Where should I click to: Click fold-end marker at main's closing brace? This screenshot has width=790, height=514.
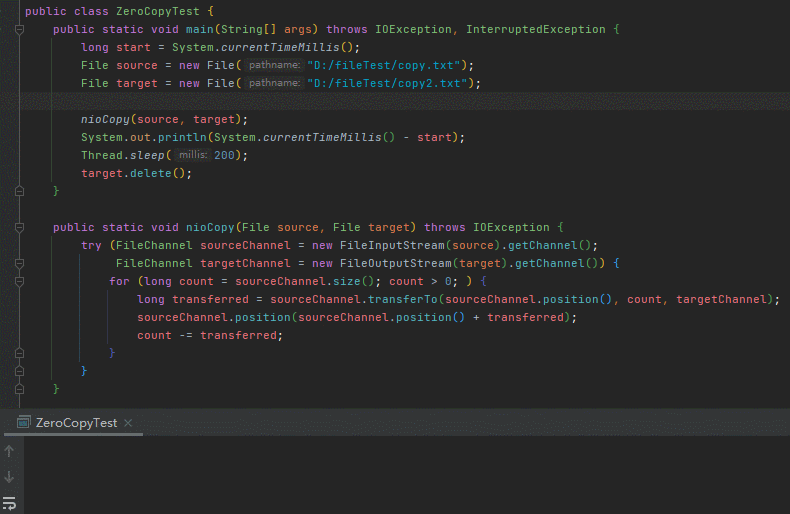tap(19, 191)
